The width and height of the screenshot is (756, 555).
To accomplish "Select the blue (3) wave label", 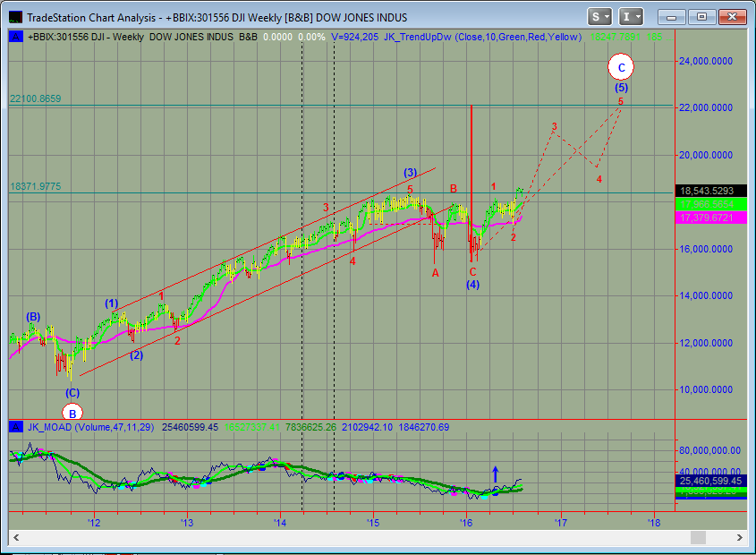I will (x=410, y=173).
